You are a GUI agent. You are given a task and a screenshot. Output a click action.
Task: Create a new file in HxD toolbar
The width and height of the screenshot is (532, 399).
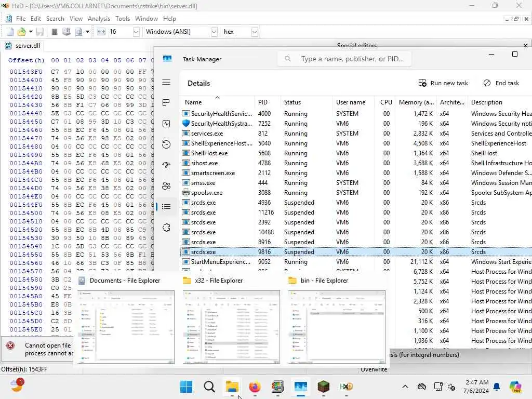[10, 32]
